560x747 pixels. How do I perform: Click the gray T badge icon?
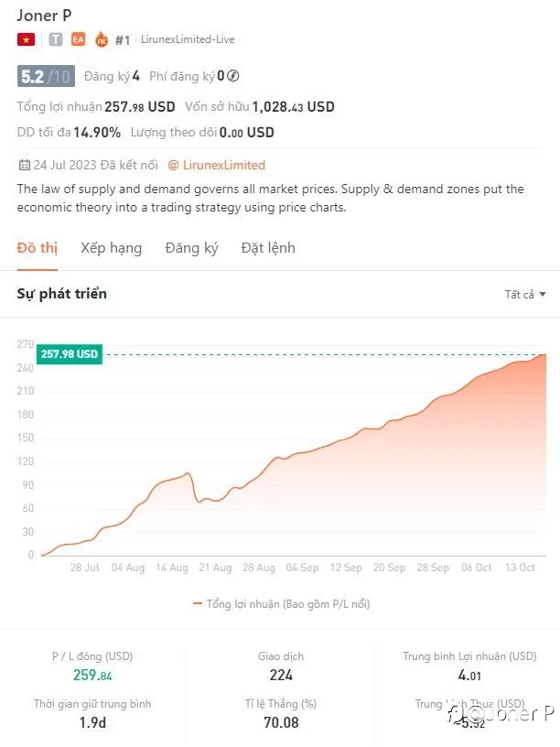(x=56, y=39)
